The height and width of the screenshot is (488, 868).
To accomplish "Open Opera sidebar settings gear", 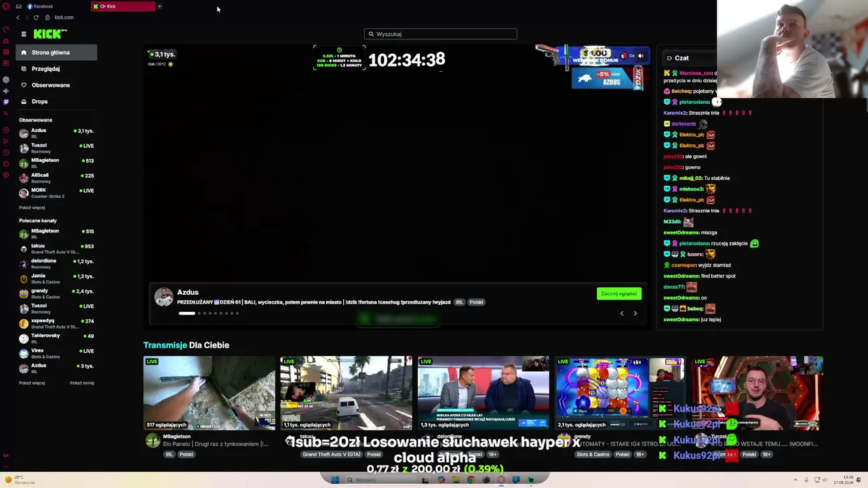I will (6, 176).
